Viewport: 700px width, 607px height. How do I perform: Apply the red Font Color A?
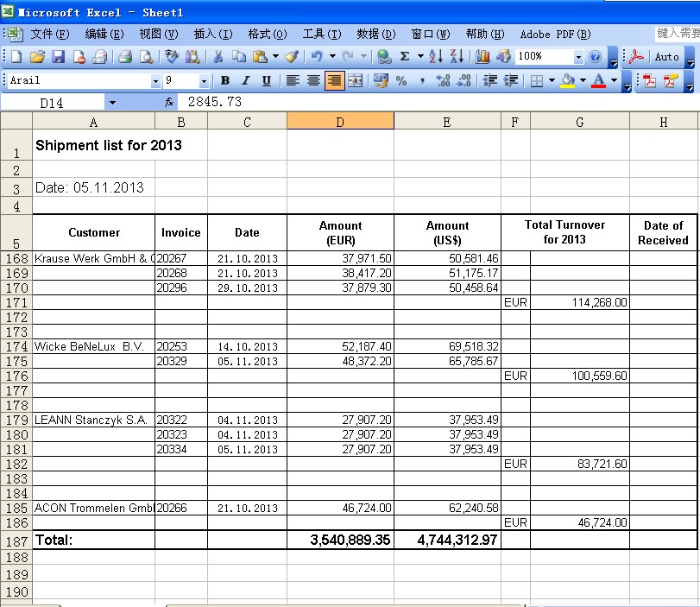(598, 81)
